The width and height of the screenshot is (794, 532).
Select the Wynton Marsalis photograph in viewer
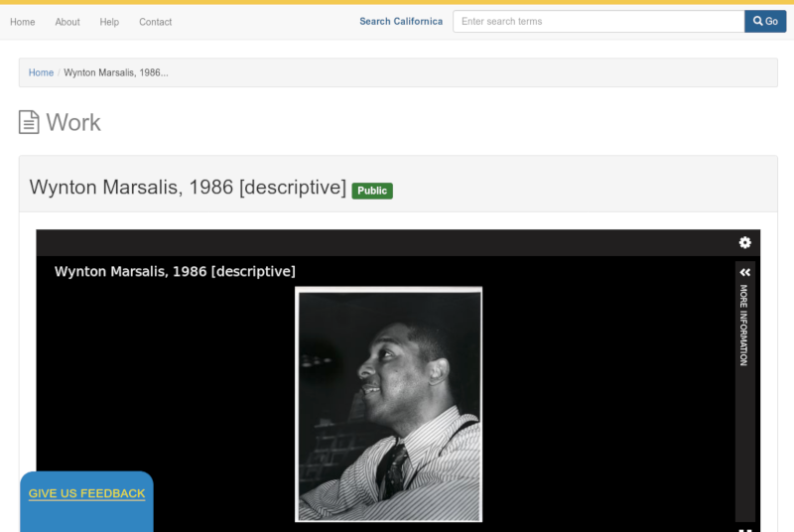point(388,404)
